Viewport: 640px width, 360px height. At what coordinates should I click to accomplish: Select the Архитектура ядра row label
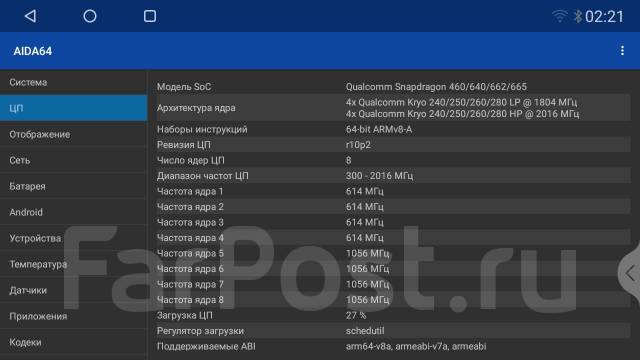(196, 108)
